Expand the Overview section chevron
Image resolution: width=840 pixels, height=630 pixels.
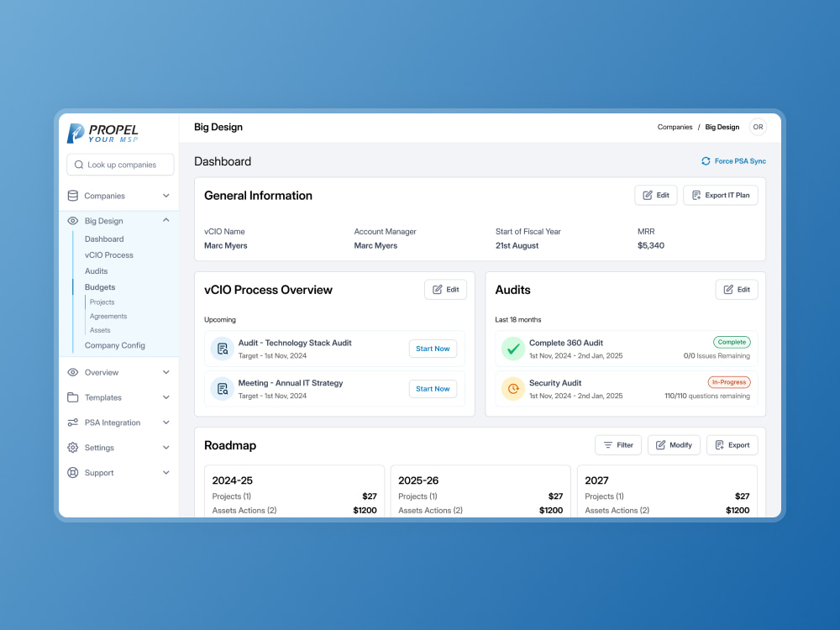point(166,372)
